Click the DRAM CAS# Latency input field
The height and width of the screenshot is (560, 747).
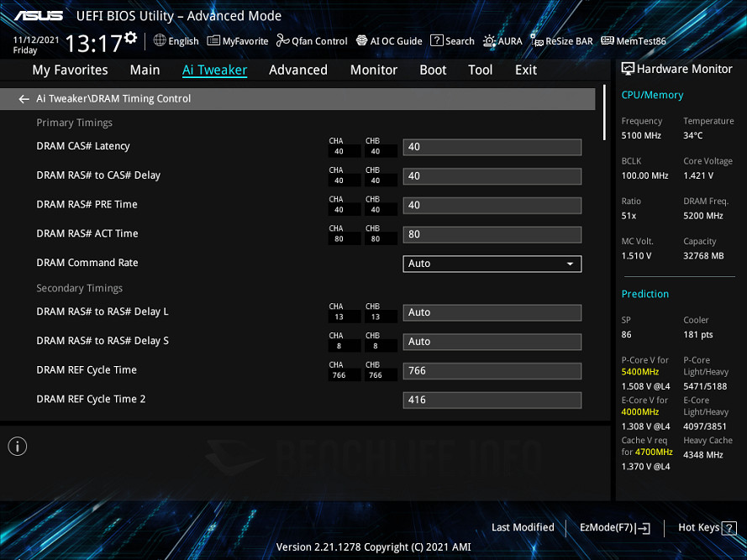pyautogui.click(x=492, y=147)
